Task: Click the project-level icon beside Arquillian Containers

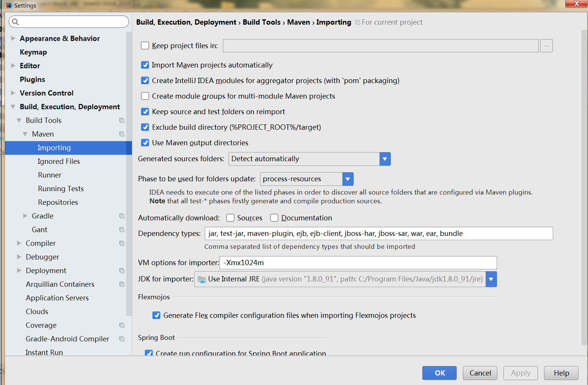Action: click(122, 284)
